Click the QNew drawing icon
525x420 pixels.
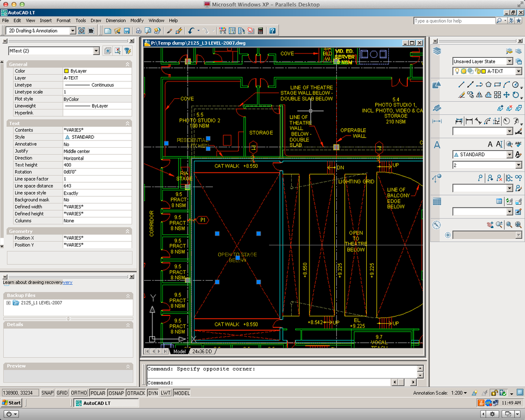108,31
